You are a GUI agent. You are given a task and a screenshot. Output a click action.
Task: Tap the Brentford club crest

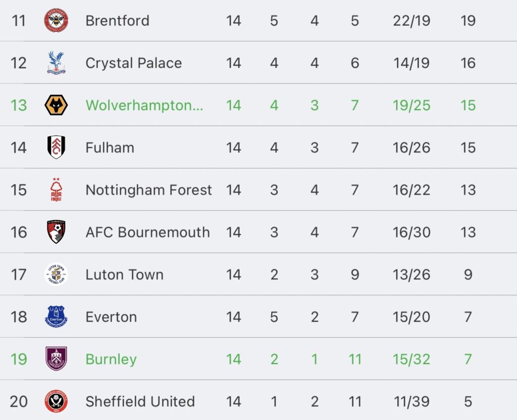point(56,20)
